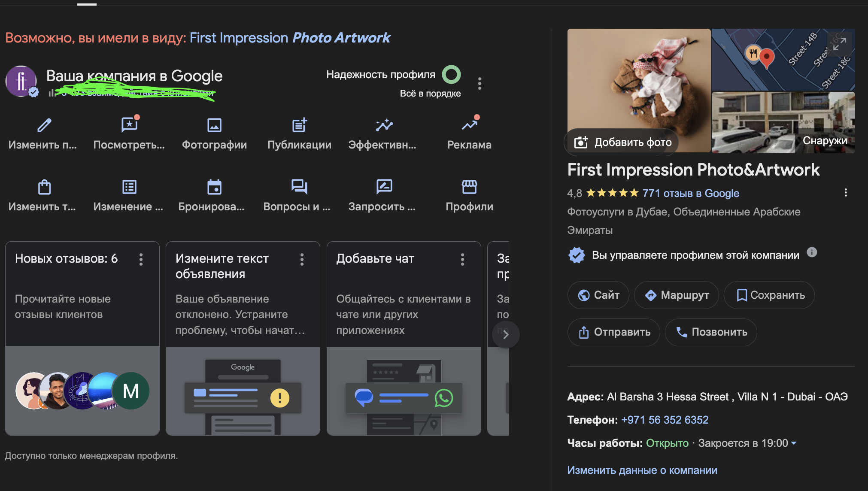Open the Бронирование calendar icon

tap(214, 187)
